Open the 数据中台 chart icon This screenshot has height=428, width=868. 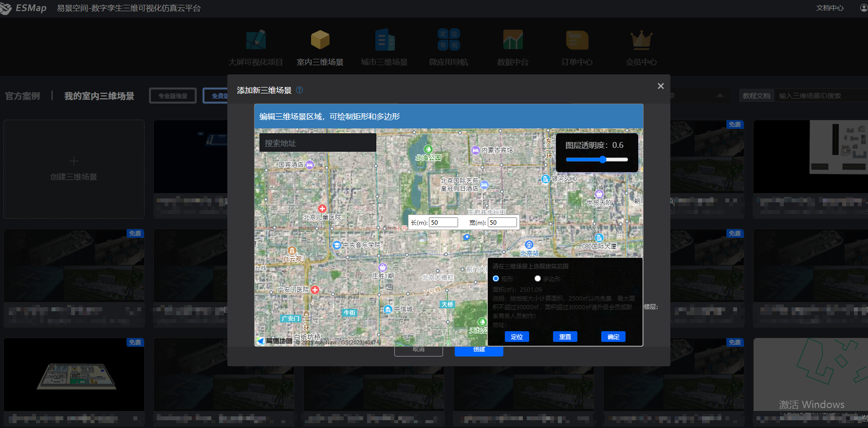pos(513,39)
